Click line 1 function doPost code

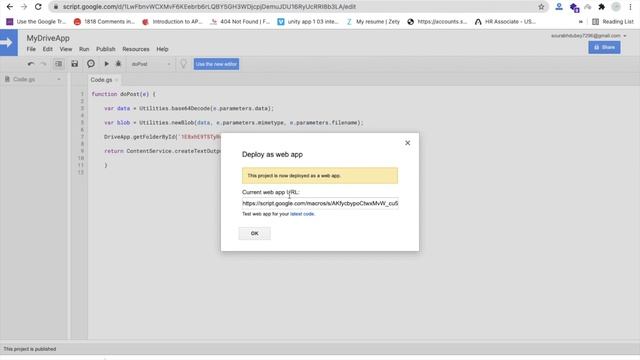(123, 94)
